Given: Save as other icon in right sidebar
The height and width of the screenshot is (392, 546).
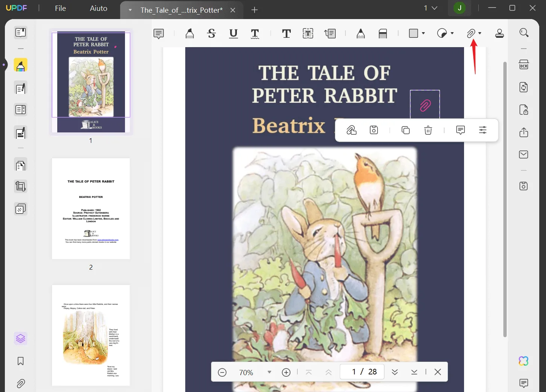Looking at the screenshot, I should [524, 186].
